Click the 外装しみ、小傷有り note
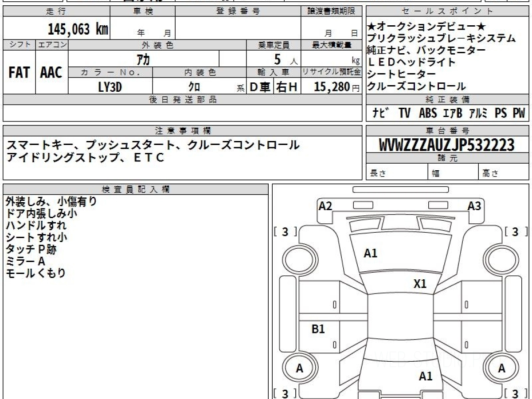The height and width of the screenshot is (399, 532). click(51, 202)
